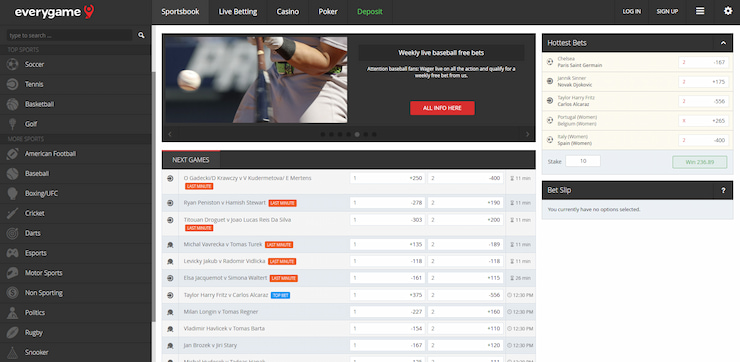Viewport: 740px width, 362px height.
Task: Open the Poker tab
Action: pos(328,12)
